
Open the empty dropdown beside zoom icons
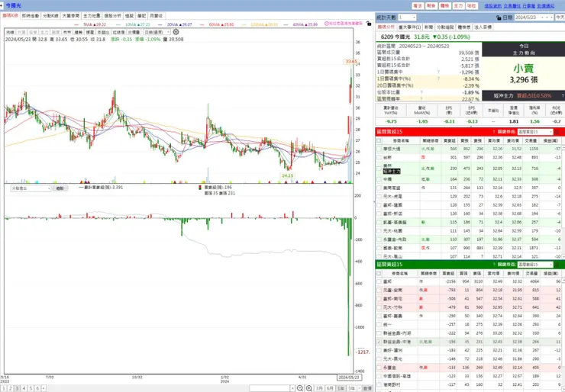(272, 388)
